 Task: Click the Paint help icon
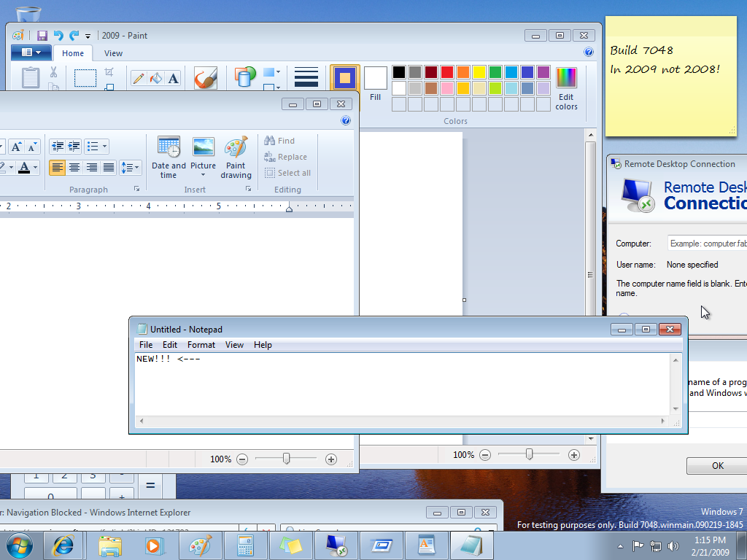(x=589, y=52)
